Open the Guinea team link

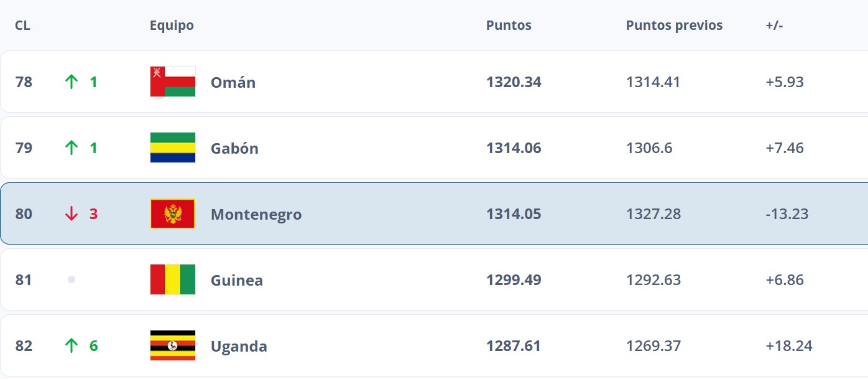(x=237, y=280)
